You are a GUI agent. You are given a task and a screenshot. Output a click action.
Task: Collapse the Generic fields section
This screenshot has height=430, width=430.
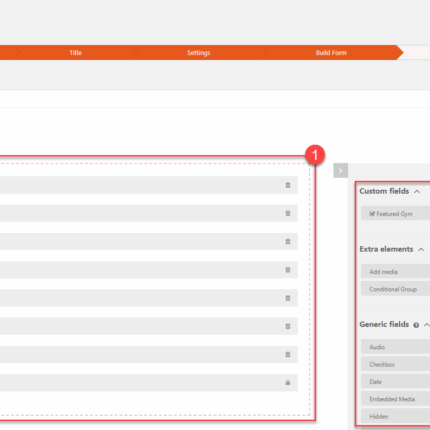coord(427,325)
